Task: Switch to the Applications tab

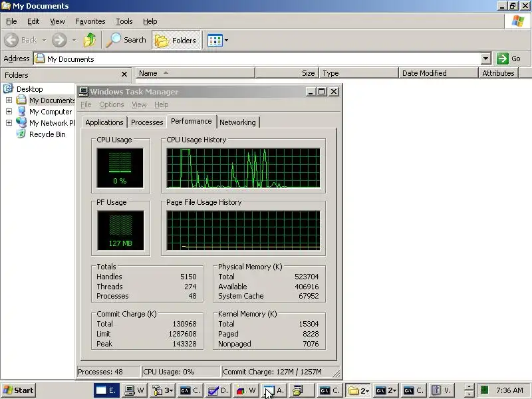Action: [104, 122]
